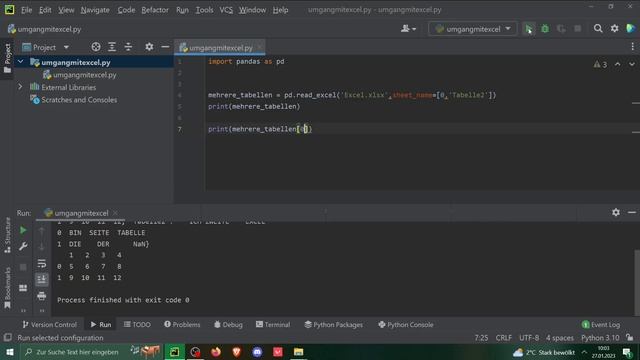Print Run output with printer icon
The height and width of the screenshot is (360, 640).
(42, 296)
